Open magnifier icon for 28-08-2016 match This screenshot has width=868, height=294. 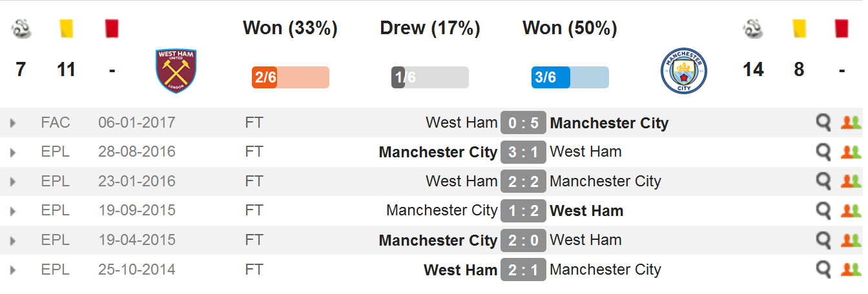click(823, 152)
